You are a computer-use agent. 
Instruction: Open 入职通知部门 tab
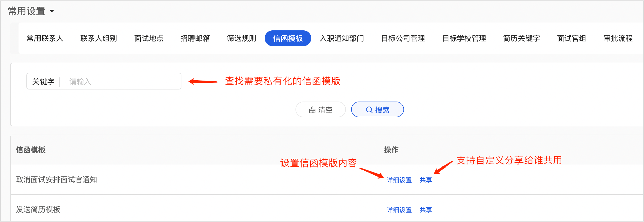pos(342,38)
